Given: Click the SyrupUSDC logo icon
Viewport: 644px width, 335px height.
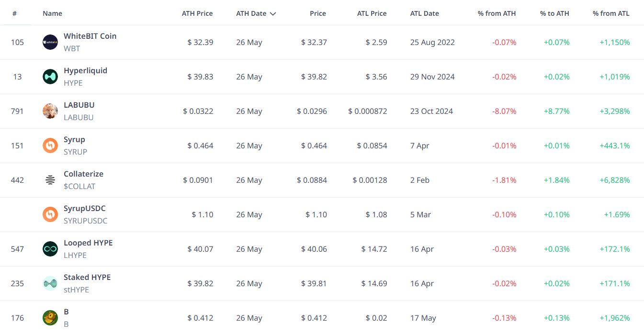Looking at the screenshot, I should (x=50, y=214).
